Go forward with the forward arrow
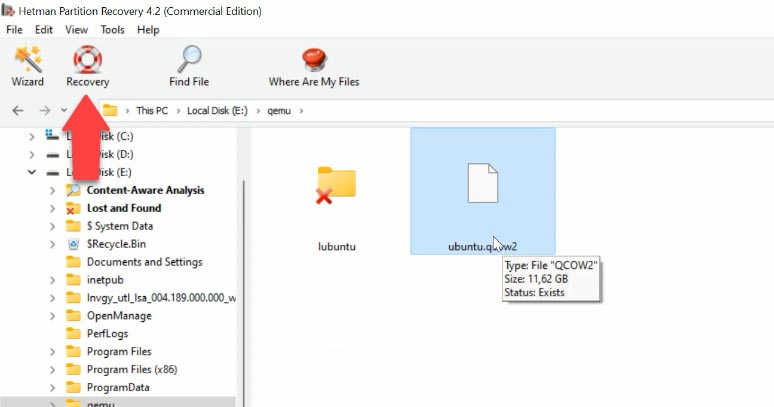 (x=44, y=111)
